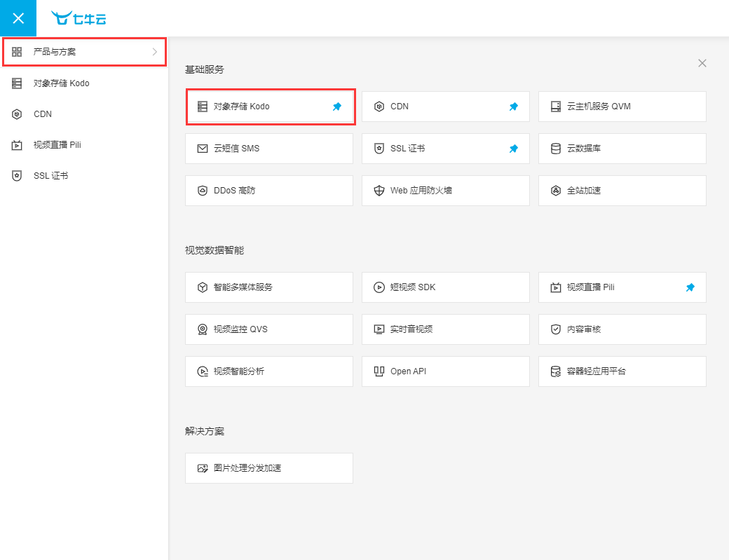Click the Qiniu Cloud logo

79,19
